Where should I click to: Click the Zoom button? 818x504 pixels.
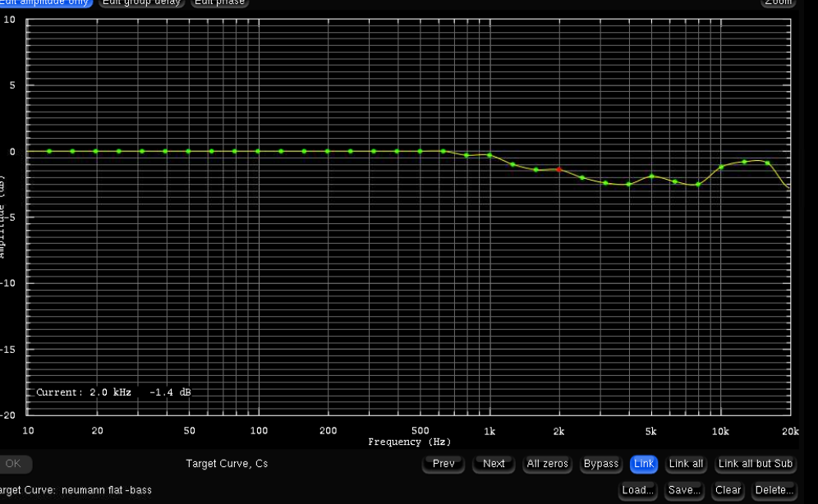point(778,2)
